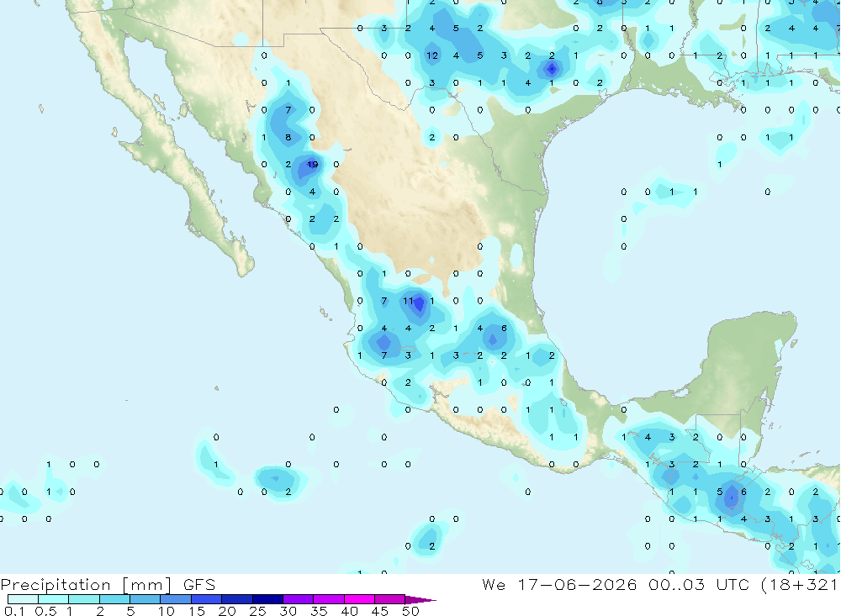Click the '(18+321' forecast offset text

800,585
